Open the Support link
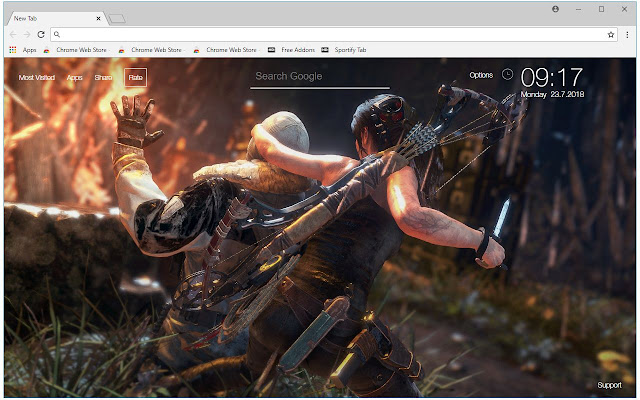The width and height of the screenshot is (640, 400). point(609,385)
